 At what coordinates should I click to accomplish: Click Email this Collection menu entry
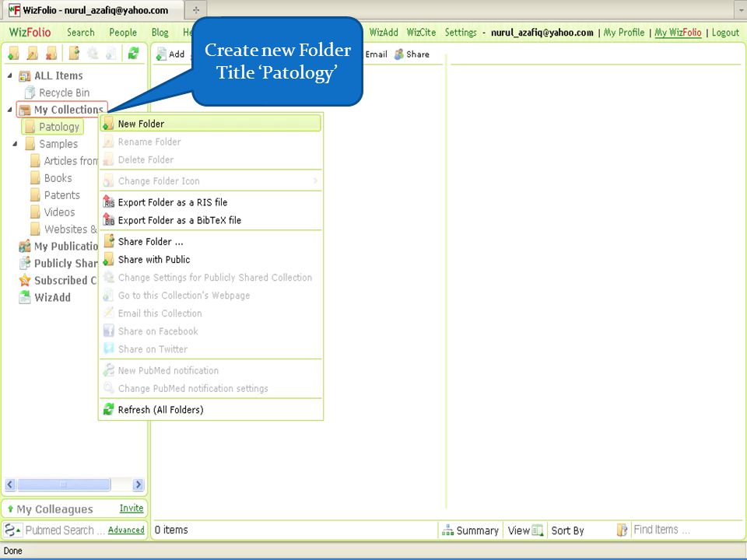(x=211, y=313)
